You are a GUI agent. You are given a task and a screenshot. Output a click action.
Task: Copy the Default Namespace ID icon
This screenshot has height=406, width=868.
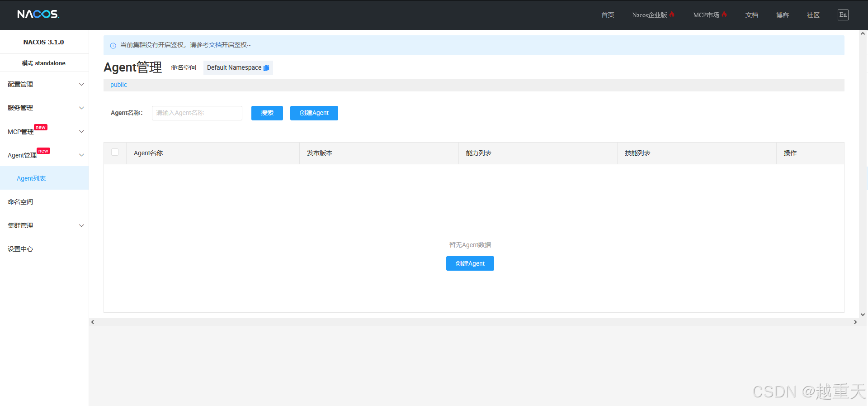point(266,68)
